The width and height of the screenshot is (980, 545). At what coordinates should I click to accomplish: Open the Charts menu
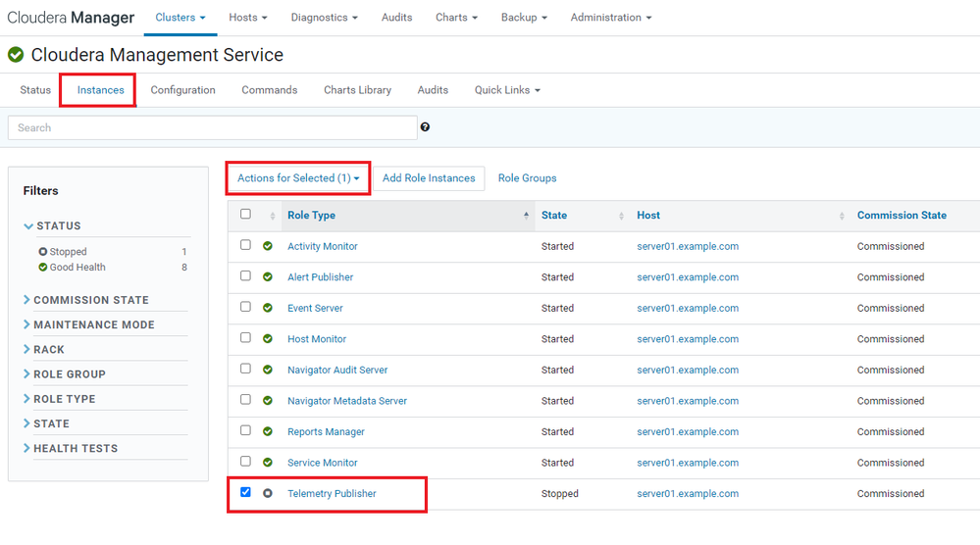(x=456, y=18)
